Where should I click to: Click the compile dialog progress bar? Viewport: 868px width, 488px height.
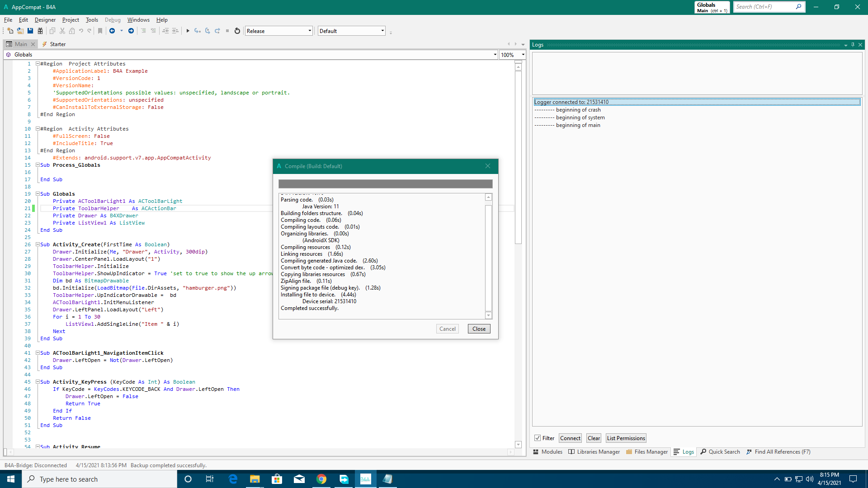tap(385, 184)
